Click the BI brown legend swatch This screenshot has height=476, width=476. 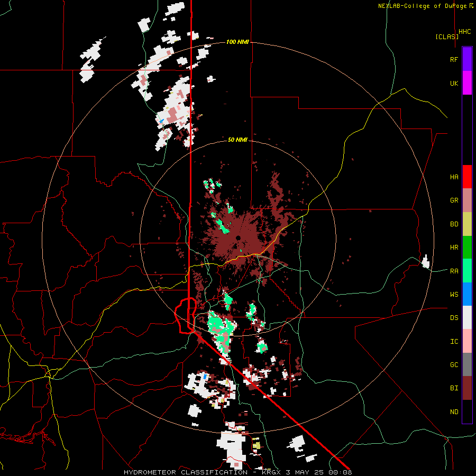[467, 388]
